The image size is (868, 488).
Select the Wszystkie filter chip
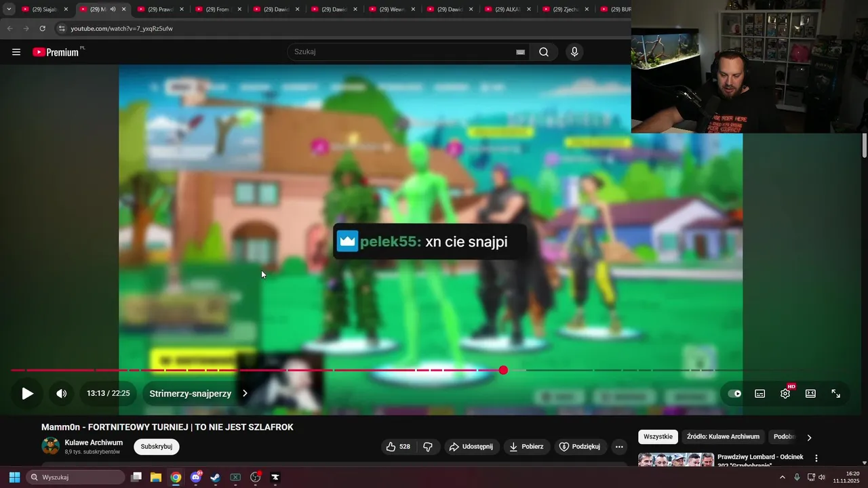[658, 437]
